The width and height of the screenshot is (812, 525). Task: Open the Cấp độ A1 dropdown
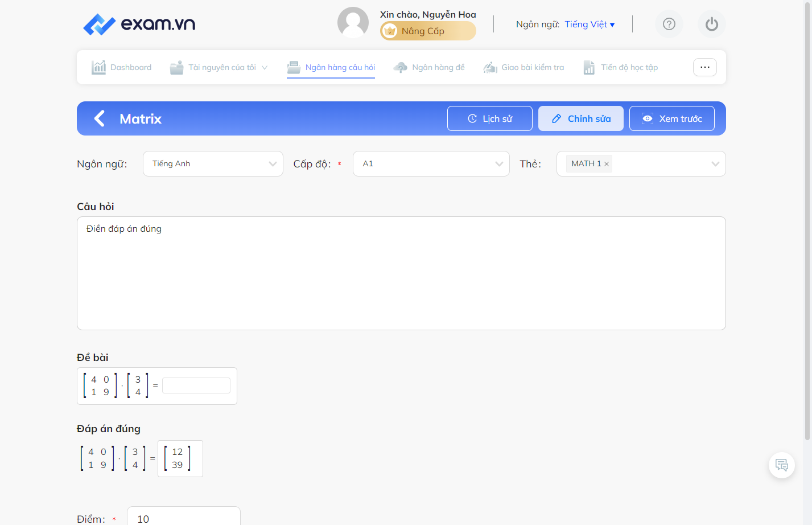coord(431,163)
